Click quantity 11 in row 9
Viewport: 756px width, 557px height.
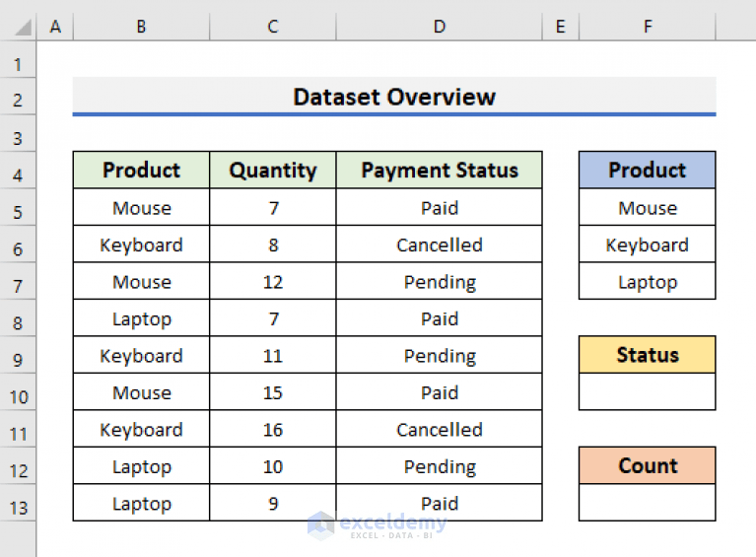(x=273, y=355)
